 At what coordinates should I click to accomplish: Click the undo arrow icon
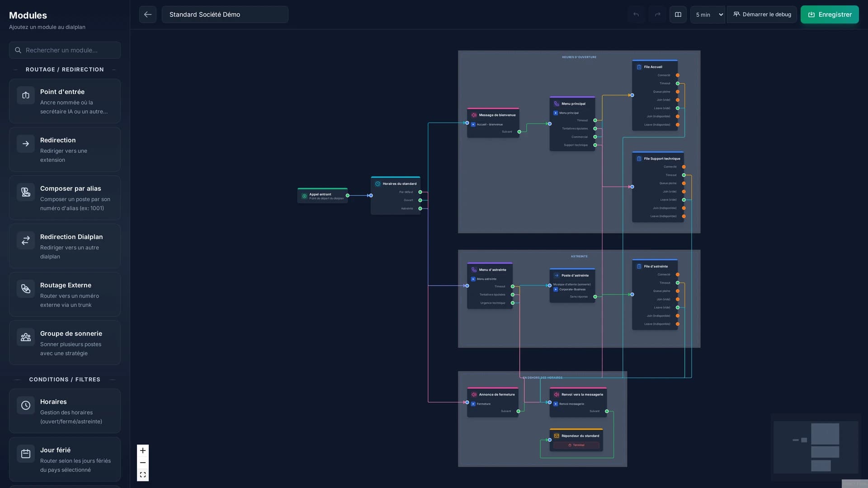[636, 14]
